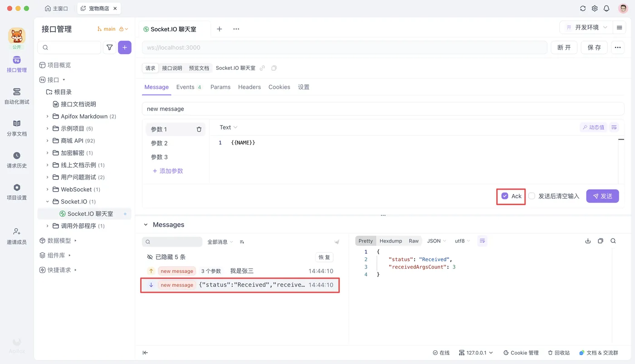
Task: Collapse the Messages panel
Action: 146,225
